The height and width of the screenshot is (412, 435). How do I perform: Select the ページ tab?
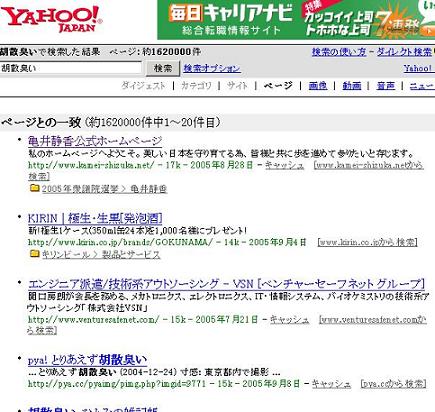click(278, 86)
